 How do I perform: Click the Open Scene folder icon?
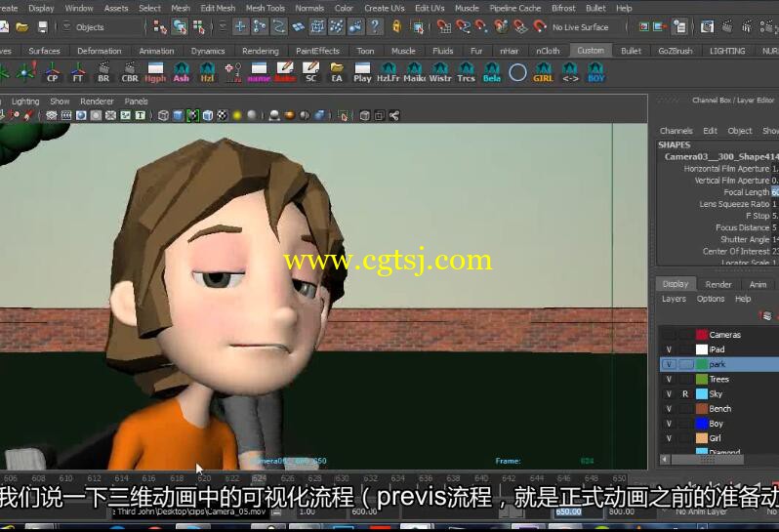21,26
